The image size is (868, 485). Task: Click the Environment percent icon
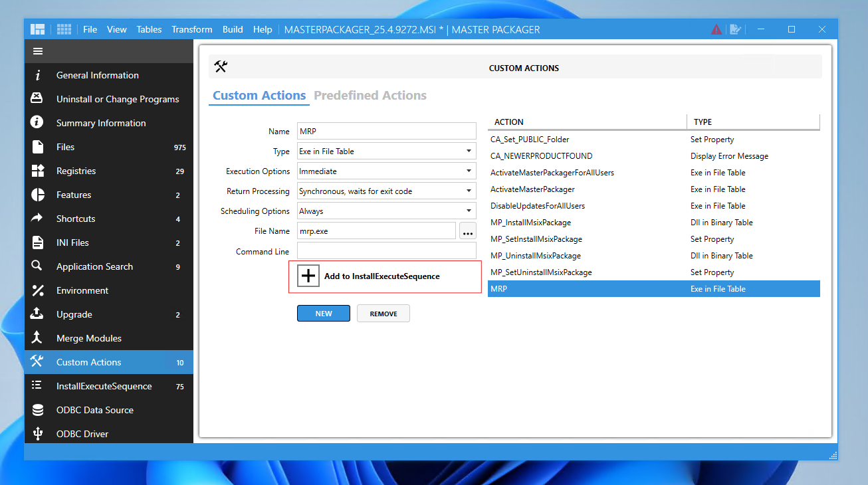coord(37,290)
